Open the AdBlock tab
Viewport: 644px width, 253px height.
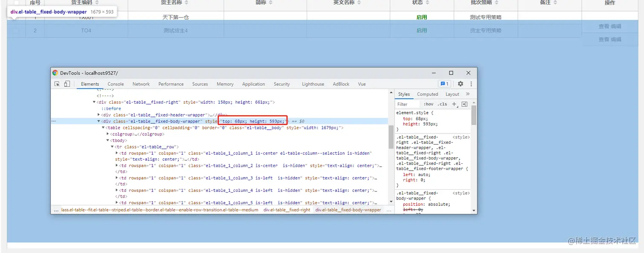click(341, 84)
